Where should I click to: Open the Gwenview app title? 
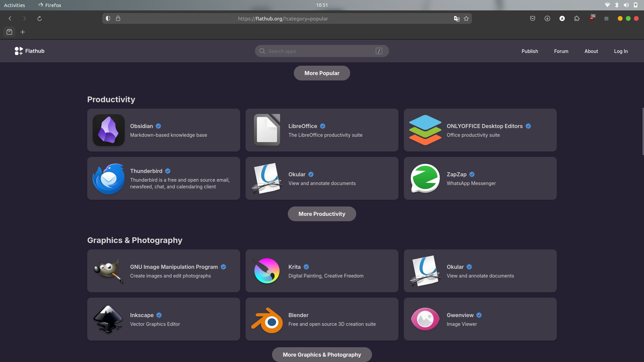(460, 315)
